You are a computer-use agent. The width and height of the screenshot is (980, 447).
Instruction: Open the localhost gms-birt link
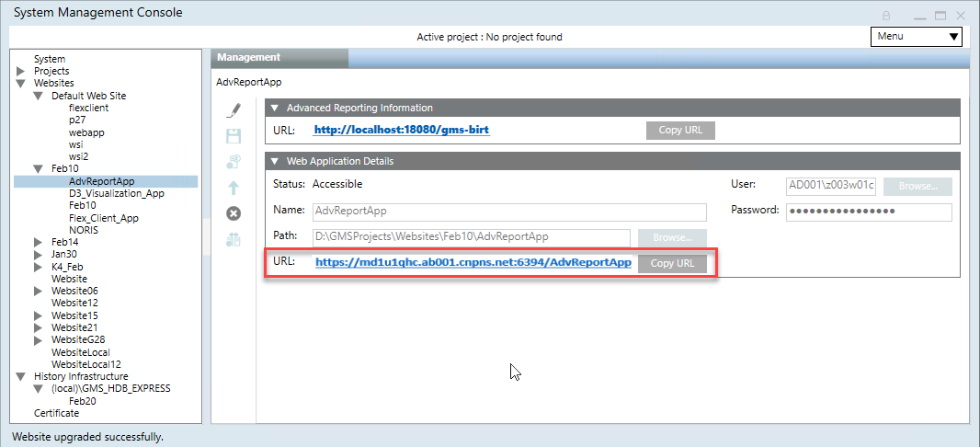point(402,130)
